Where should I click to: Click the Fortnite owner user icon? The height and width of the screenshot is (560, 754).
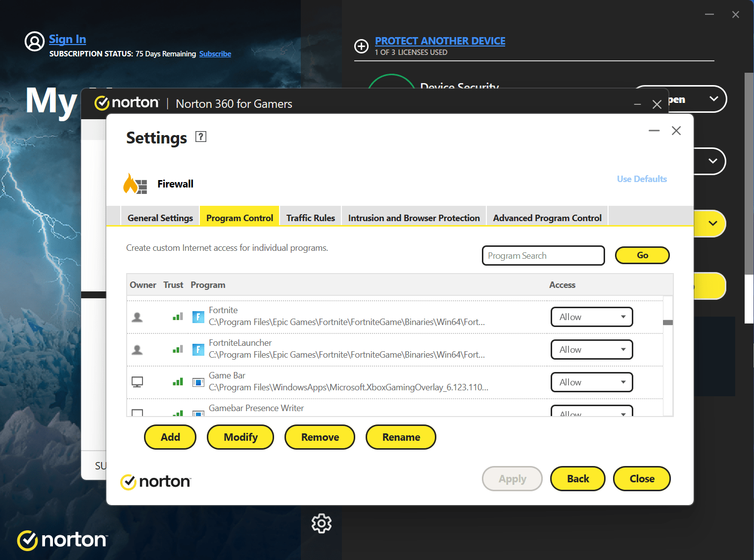point(138,317)
